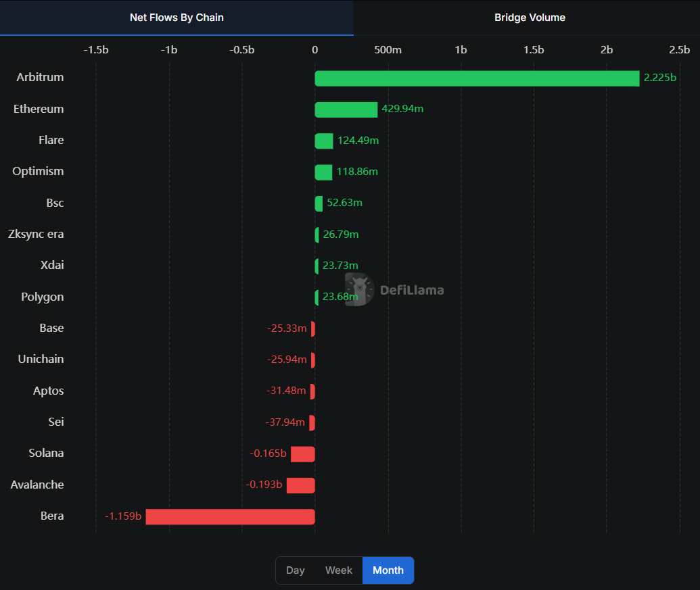
Task: Click the Bera chain label
Action: (52, 516)
